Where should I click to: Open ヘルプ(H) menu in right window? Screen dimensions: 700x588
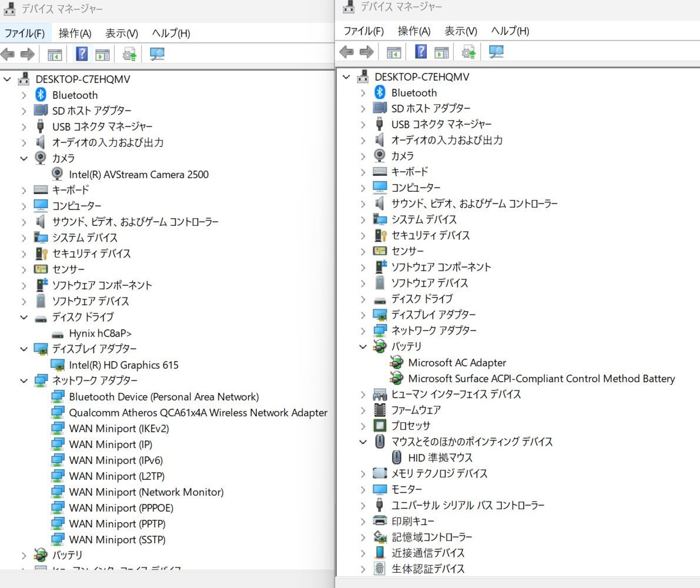tap(510, 31)
